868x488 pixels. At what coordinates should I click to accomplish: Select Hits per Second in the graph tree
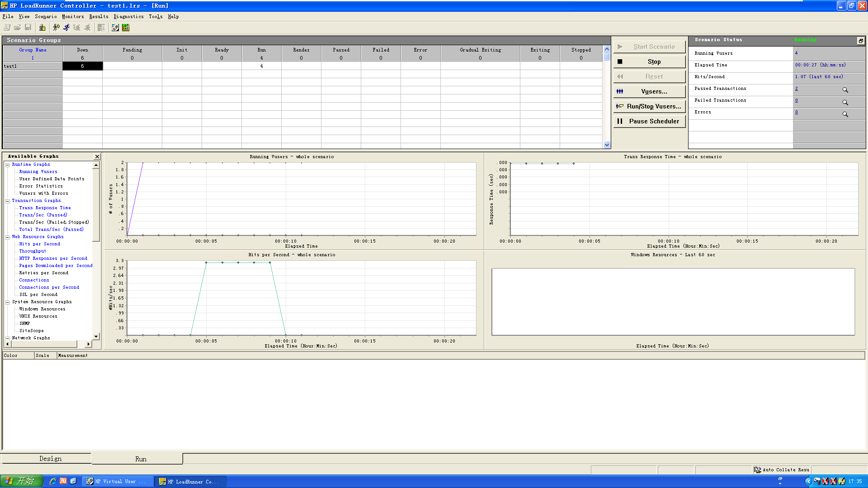point(39,244)
